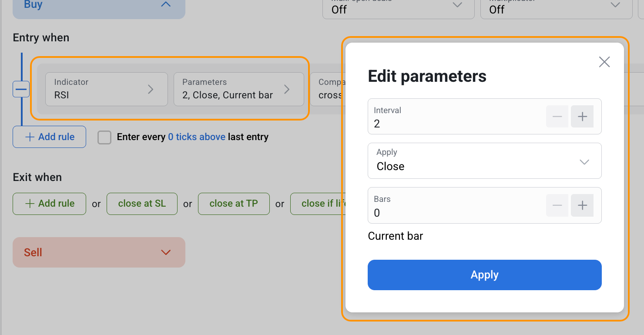
Task: Increase the Bars value with plus
Action: [582, 205]
